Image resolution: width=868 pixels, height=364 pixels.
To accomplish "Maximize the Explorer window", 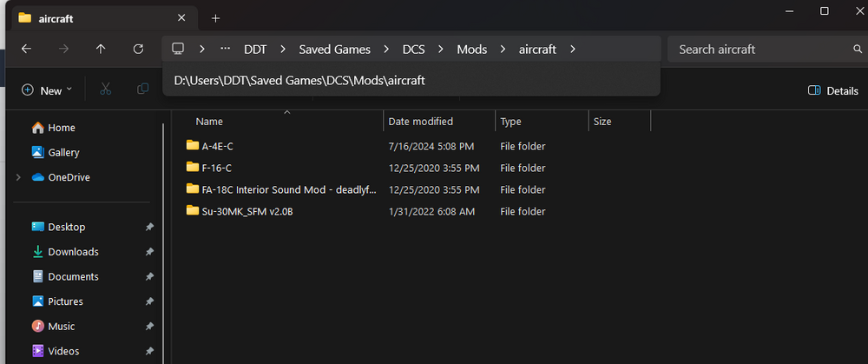I will tap(825, 11).
